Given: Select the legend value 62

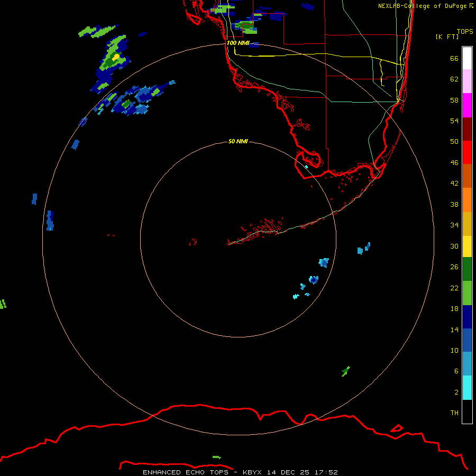Looking at the screenshot, I should 454,79.
